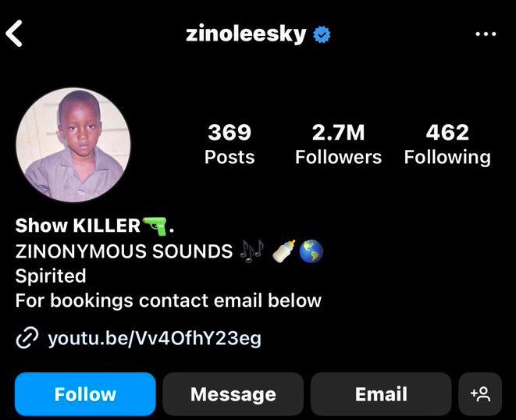This screenshot has width=516, height=420.
Task: Open Message to zinoleesky
Action: click(x=233, y=394)
